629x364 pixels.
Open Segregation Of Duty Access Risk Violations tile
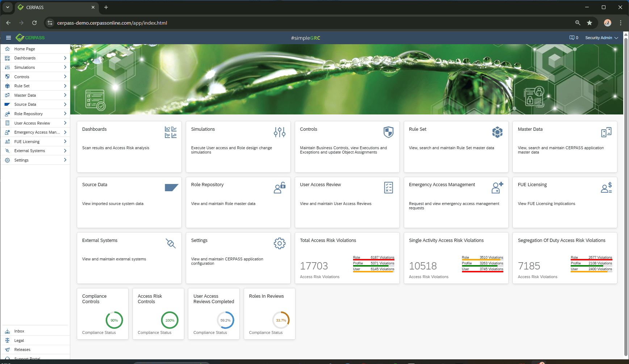(x=565, y=258)
